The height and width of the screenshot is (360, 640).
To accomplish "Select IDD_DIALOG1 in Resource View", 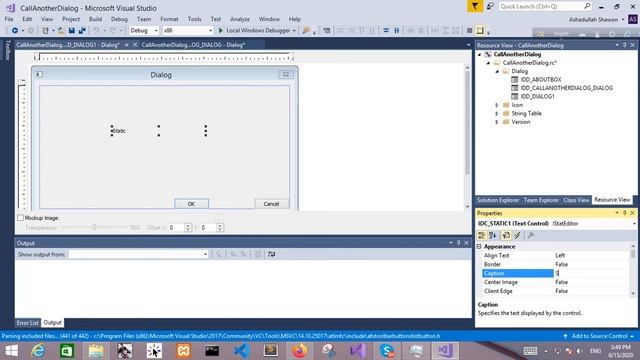I will [x=537, y=96].
